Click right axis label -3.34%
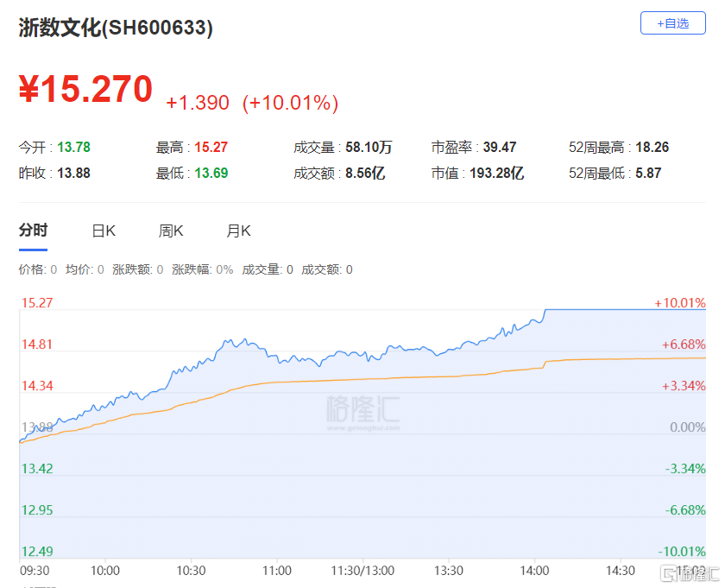The height and width of the screenshot is (588, 725). tap(685, 469)
